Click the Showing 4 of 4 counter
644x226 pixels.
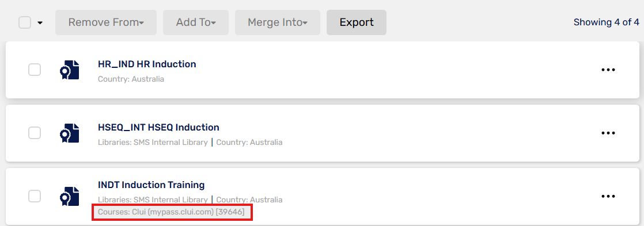(x=606, y=22)
